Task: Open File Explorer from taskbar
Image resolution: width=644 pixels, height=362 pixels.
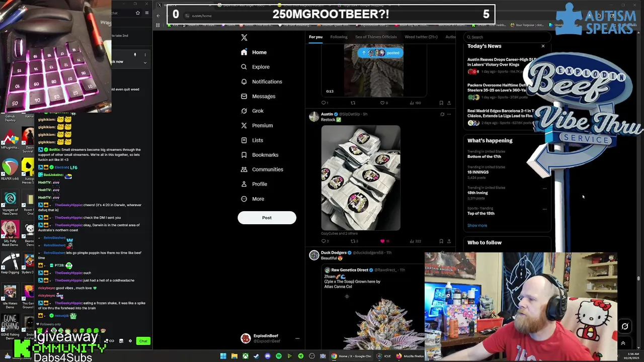Action: point(234,356)
